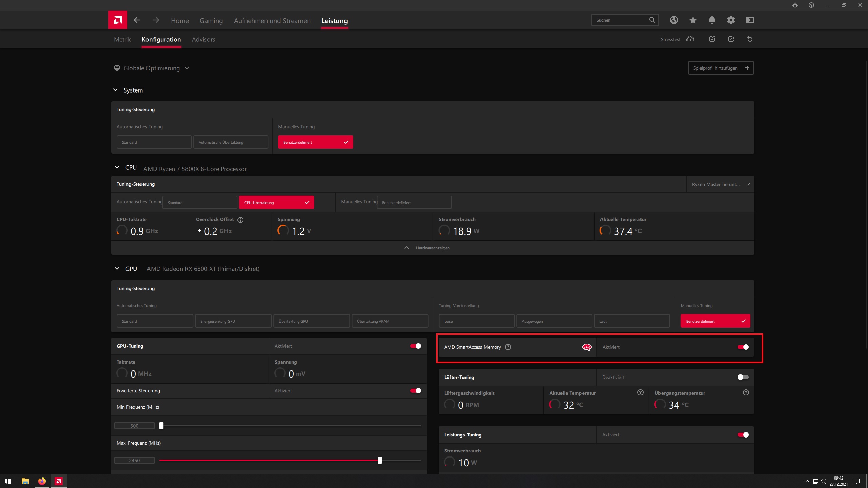Click the back navigation arrow
Screen dimensions: 868x488
pyautogui.click(x=137, y=20)
